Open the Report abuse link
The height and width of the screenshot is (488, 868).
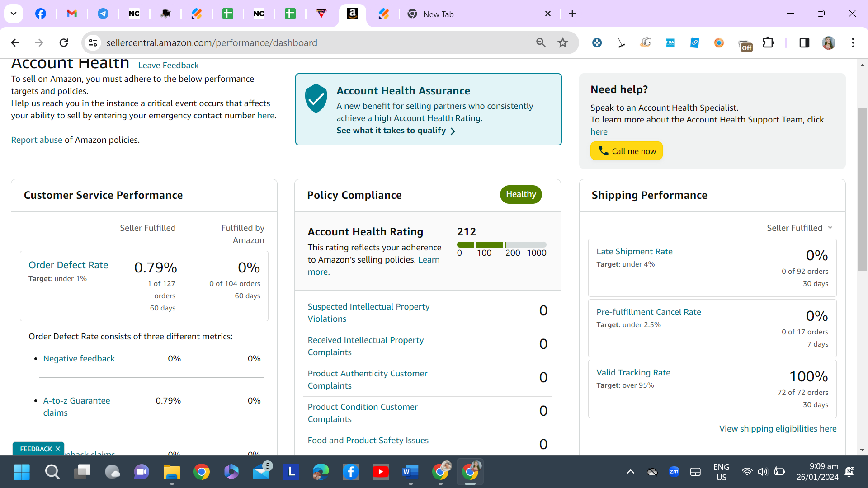tap(37, 140)
